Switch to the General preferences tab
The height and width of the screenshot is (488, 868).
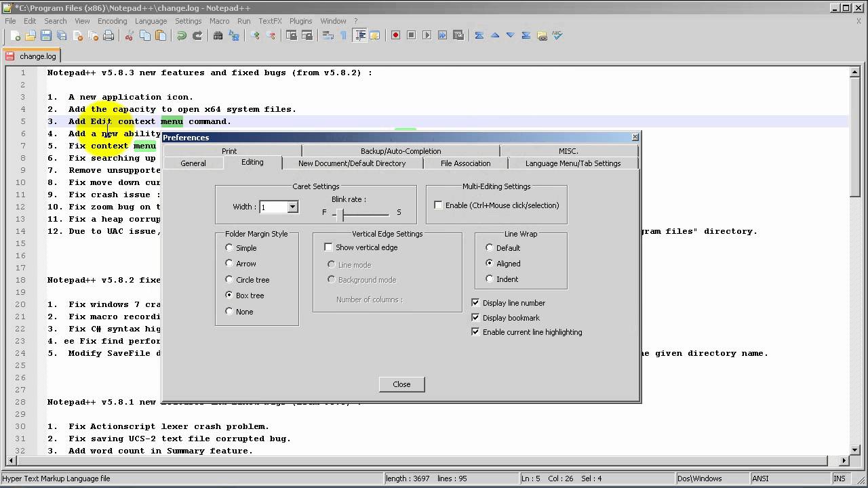193,163
